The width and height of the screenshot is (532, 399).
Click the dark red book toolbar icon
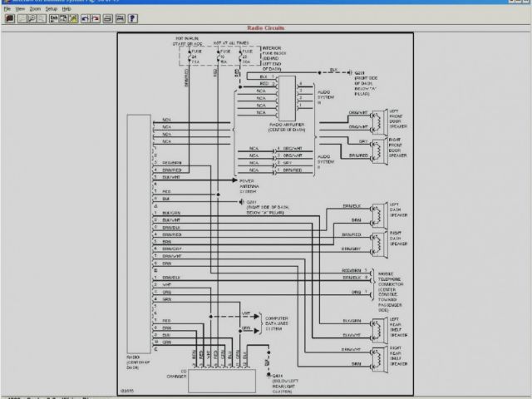click(10, 18)
